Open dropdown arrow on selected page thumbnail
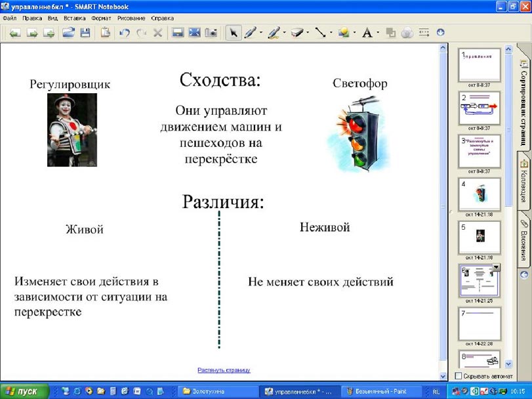The height and width of the screenshot is (399, 532). point(496,268)
